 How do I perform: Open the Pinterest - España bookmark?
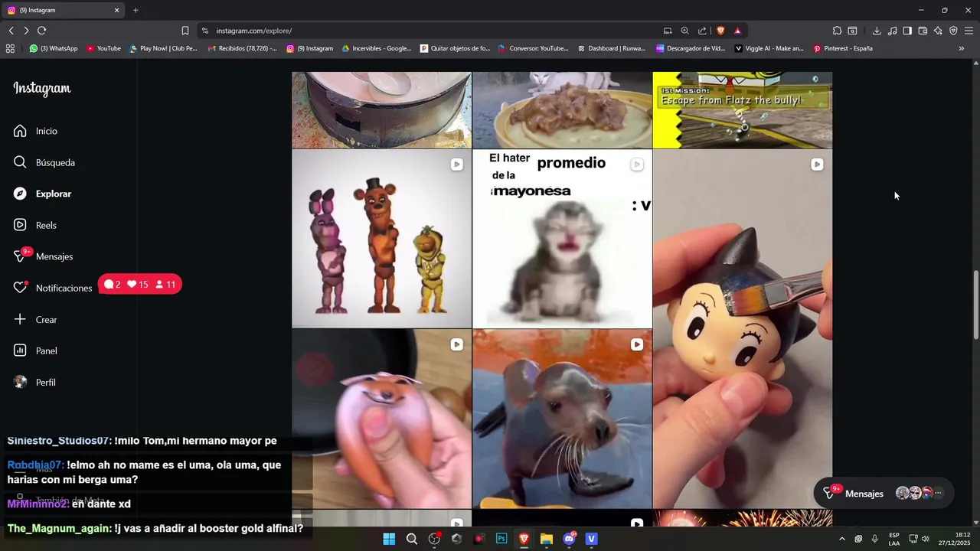coord(843,48)
